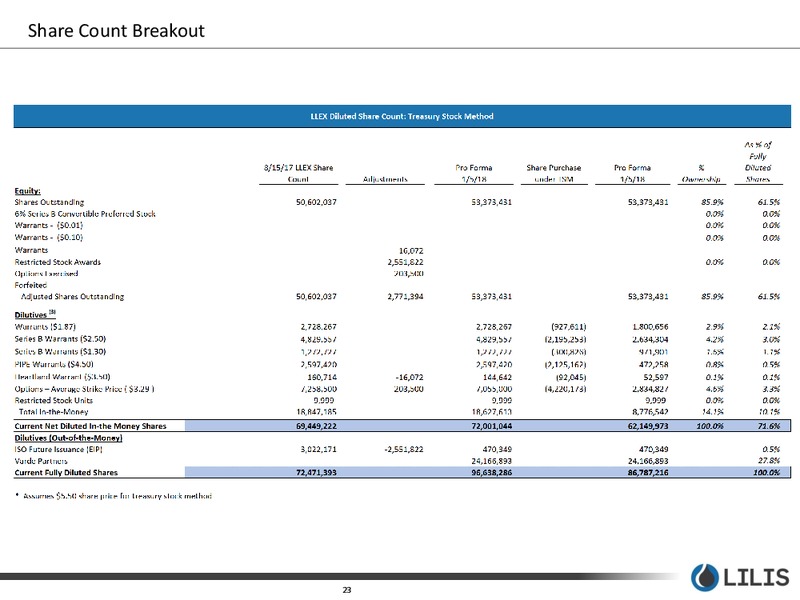
Task: Click the ISO value 3,022,171
Action: click(x=318, y=449)
